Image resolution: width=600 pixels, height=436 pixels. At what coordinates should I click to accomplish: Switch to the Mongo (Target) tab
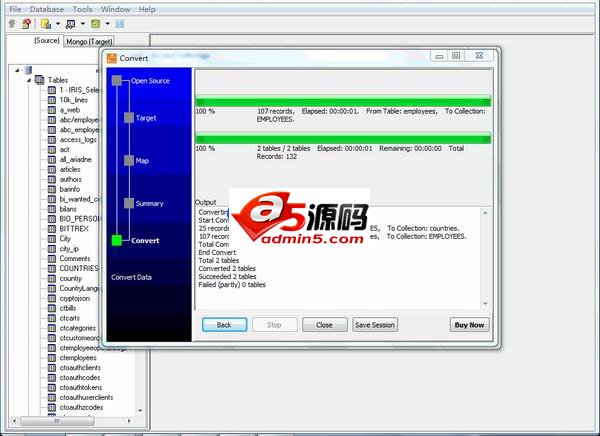[90, 41]
